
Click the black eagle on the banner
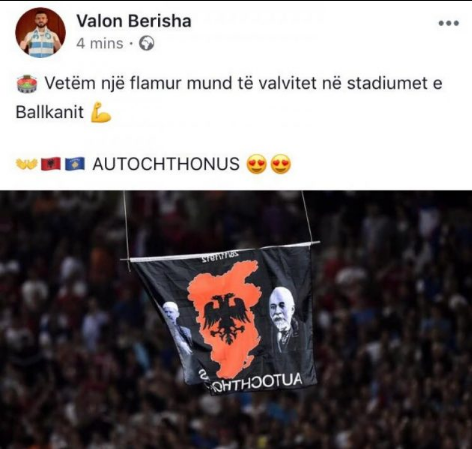[x=227, y=318]
